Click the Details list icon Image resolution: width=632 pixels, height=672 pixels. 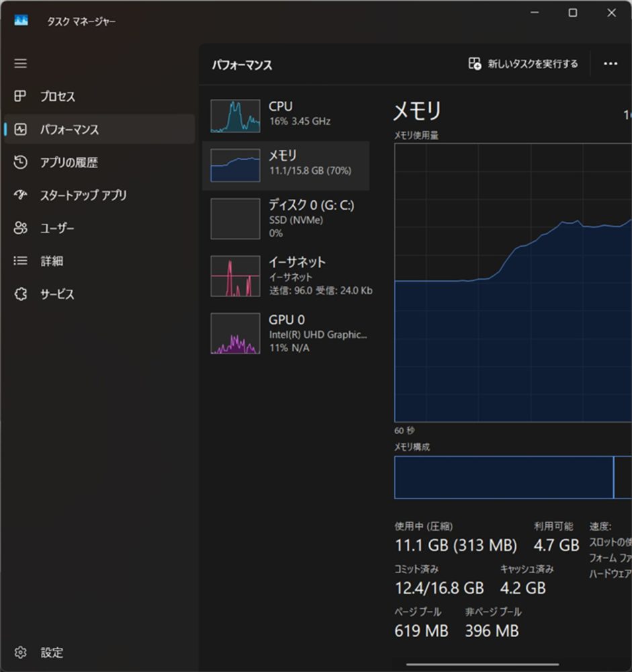(20, 261)
